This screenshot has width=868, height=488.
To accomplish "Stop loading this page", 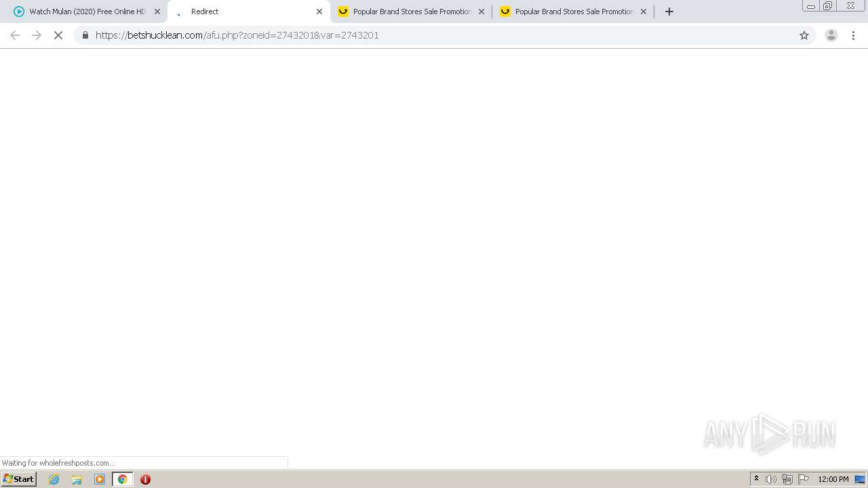I will point(58,35).
